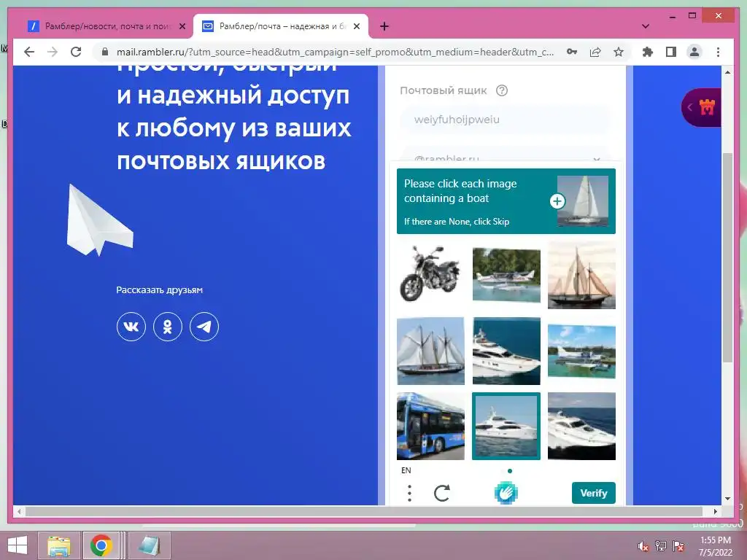Open Action Center flag icon

coord(678,546)
